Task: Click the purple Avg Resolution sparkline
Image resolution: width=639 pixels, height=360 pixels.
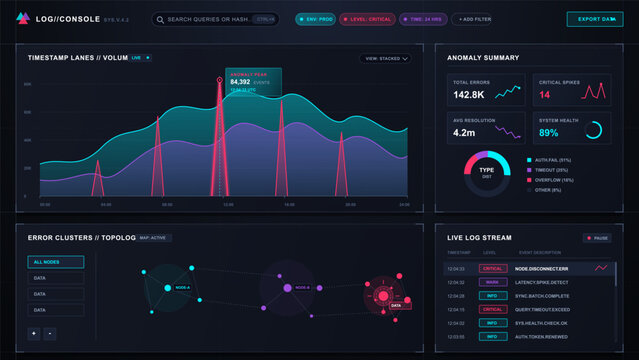Action: [508, 132]
